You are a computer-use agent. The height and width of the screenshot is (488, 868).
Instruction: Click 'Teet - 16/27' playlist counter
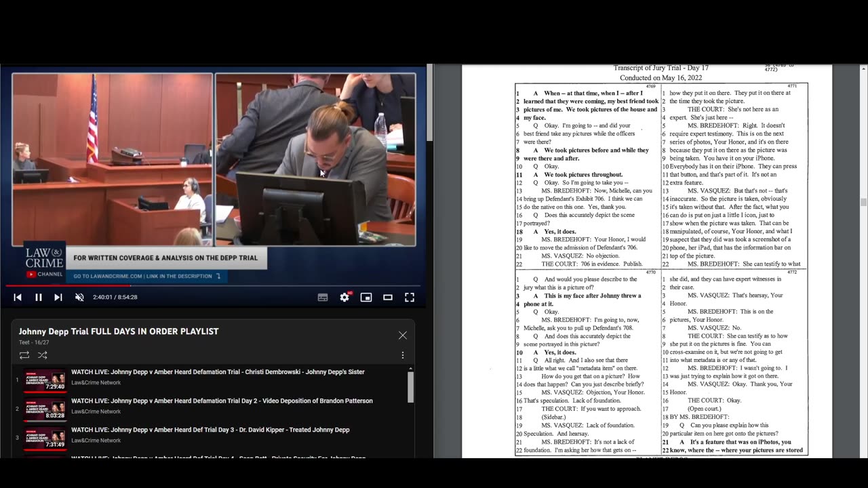(x=34, y=342)
